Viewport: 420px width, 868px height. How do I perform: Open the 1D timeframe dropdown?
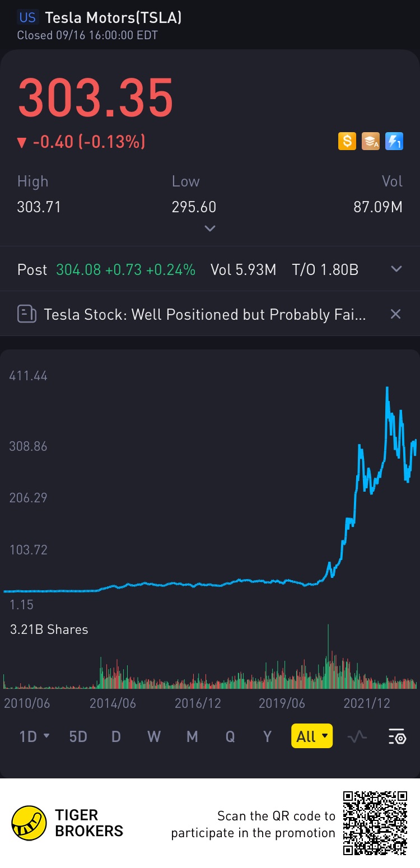click(35, 736)
